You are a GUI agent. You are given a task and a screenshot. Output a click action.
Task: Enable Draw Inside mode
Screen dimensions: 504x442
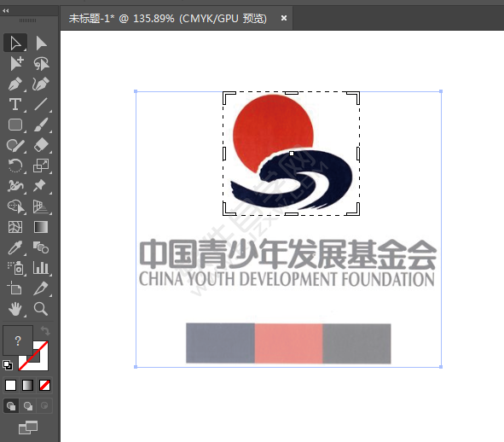coord(44,406)
